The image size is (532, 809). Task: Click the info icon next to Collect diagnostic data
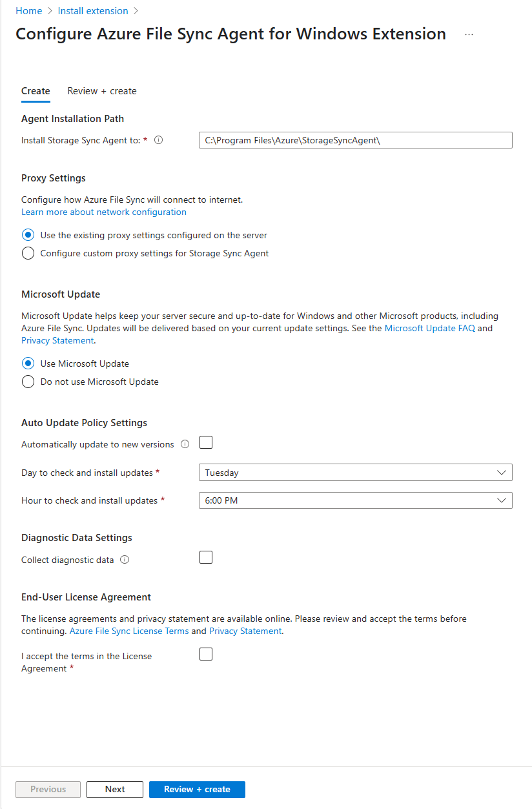tap(125, 560)
